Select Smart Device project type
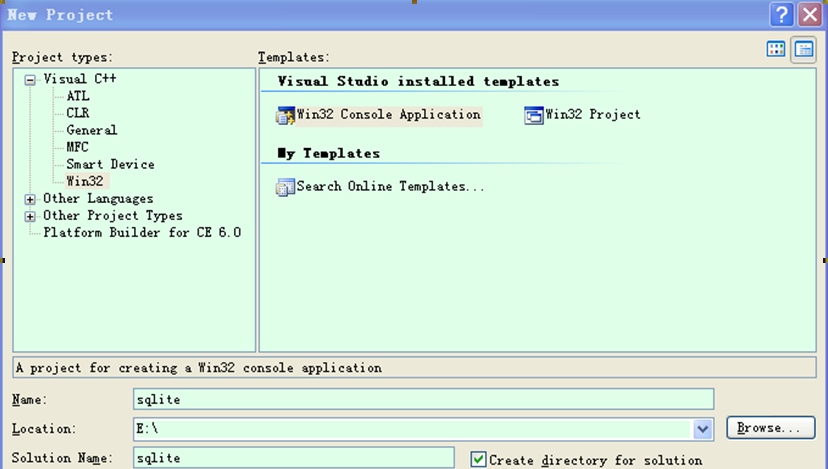This screenshot has height=469, width=828. tap(110, 164)
